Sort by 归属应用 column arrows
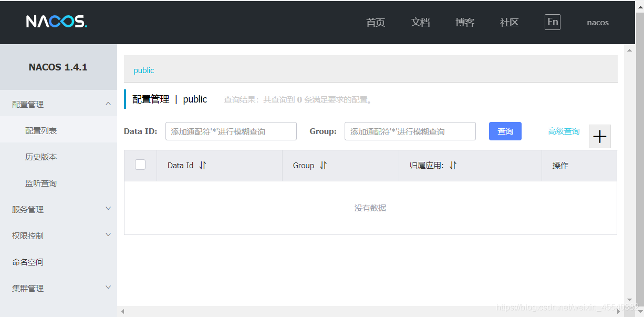The width and height of the screenshot is (644, 317). click(x=453, y=165)
